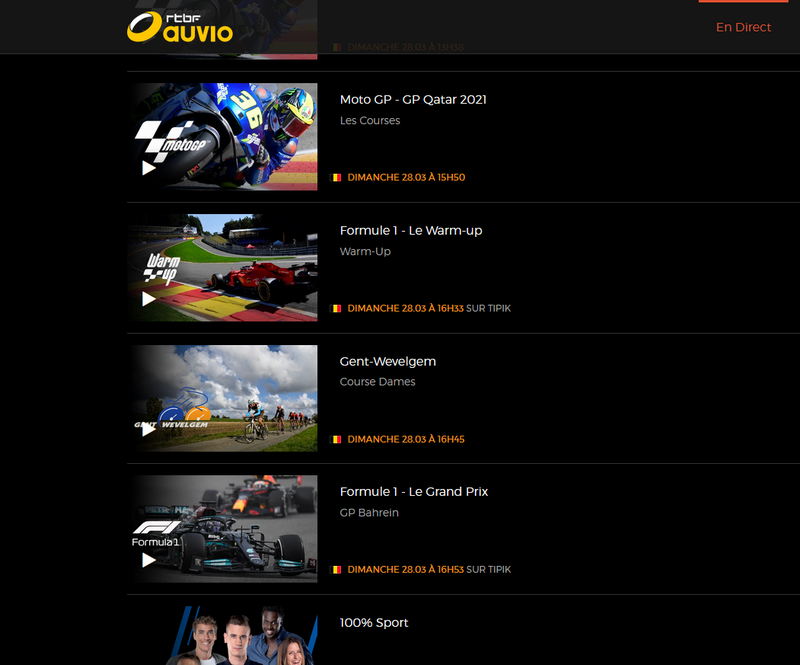Select the 'Warm-Up' subtitle text
The width and height of the screenshot is (800, 665).
click(x=365, y=252)
